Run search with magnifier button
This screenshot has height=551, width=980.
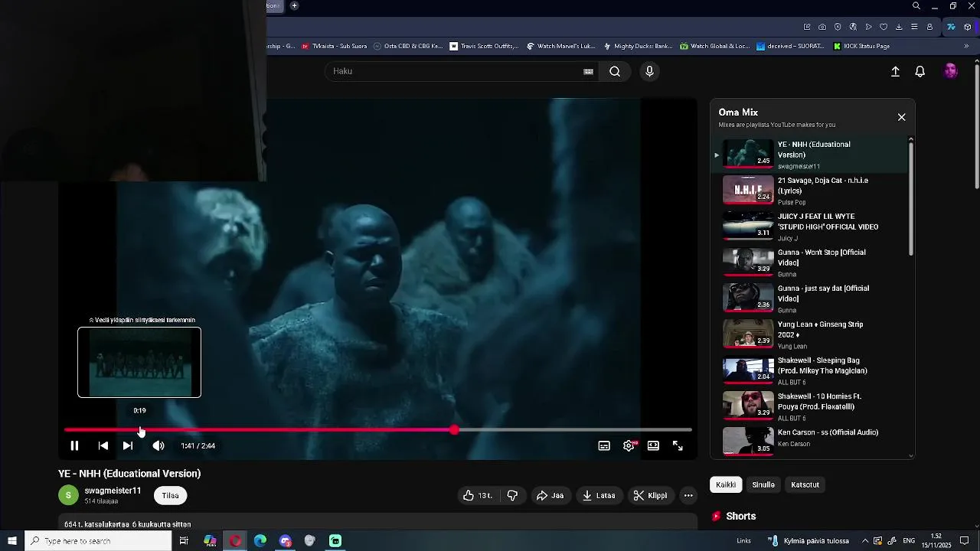615,71
